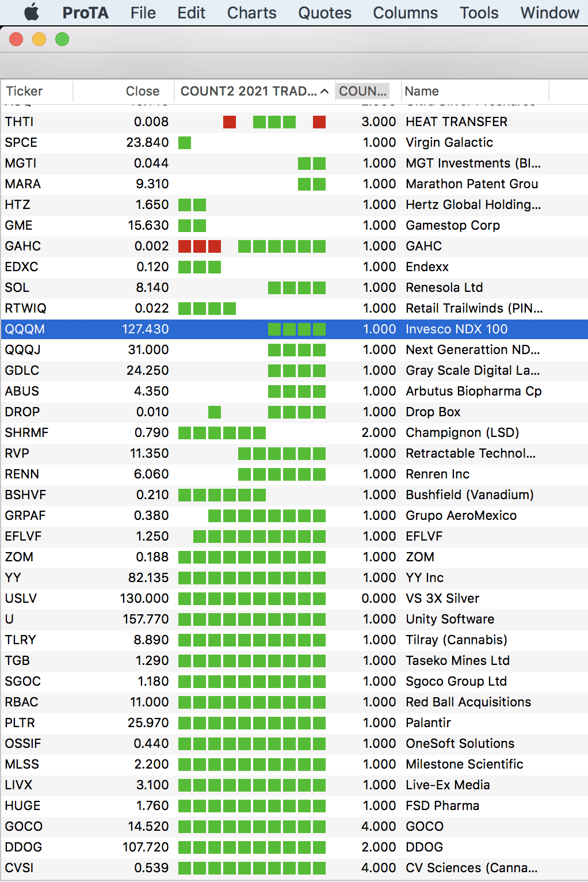This screenshot has width=588, height=882.
Task: Select the RTWIQ ticker
Action: [x=25, y=309]
